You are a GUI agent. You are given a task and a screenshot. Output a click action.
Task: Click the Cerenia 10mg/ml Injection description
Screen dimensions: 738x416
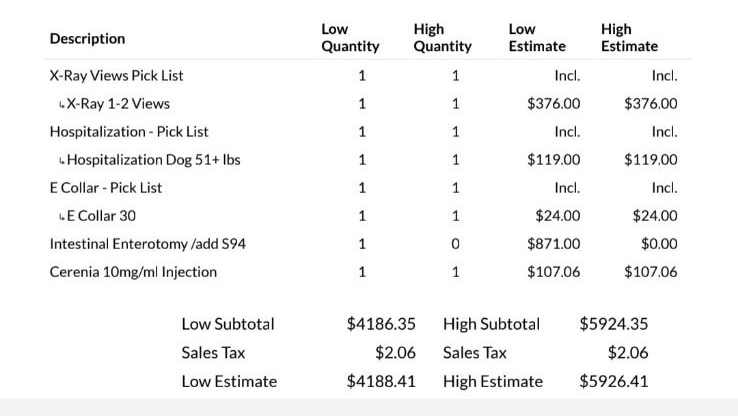(x=133, y=272)
